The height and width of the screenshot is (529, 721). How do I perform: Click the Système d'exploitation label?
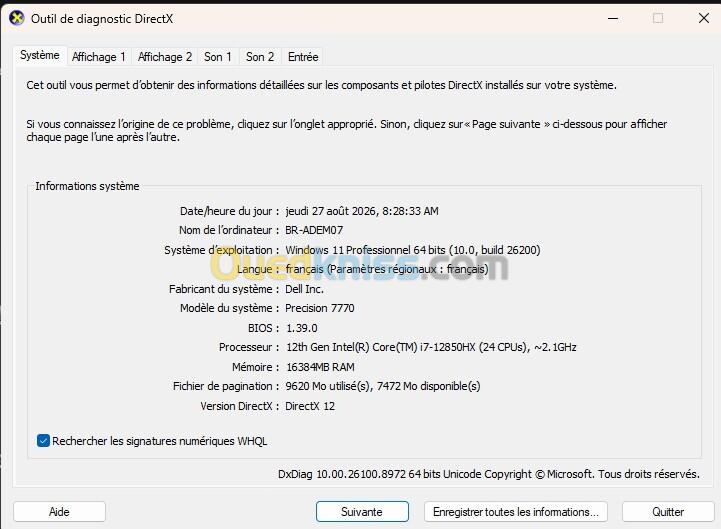(221, 250)
